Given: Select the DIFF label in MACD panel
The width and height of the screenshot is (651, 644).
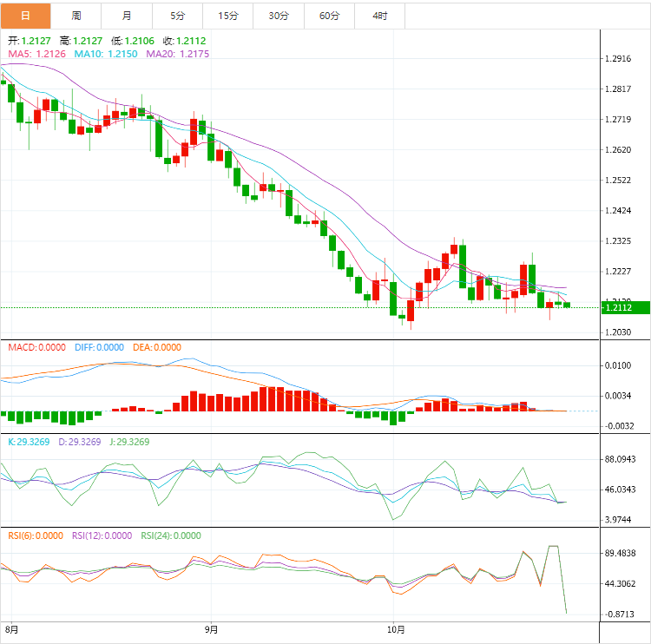Looking at the screenshot, I should [x=97, y=347].
